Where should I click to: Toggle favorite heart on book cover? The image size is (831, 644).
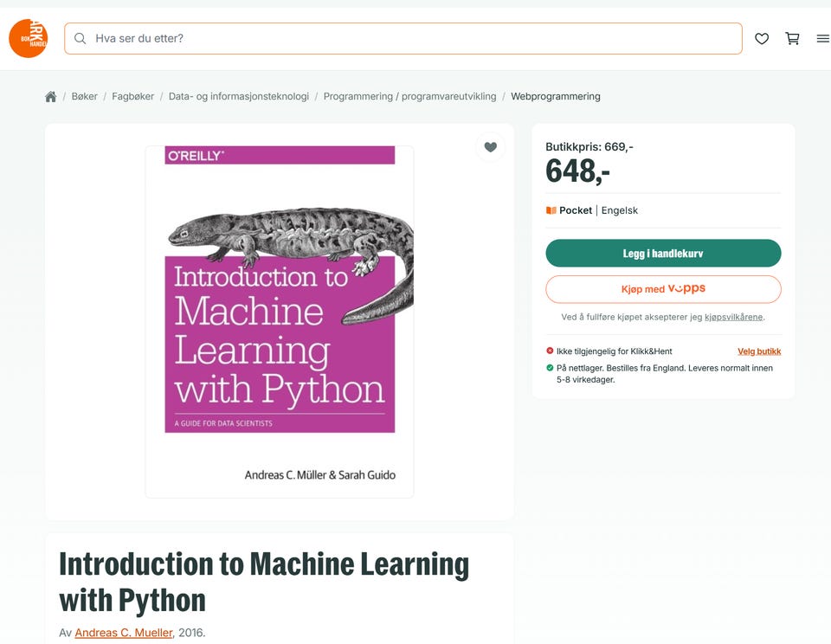[491, 147]
